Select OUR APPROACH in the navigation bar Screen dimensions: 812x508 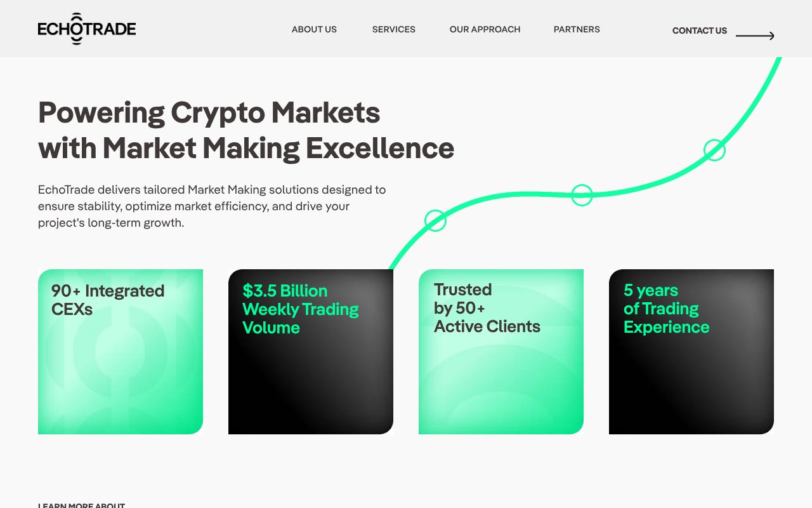coord(485,29)
